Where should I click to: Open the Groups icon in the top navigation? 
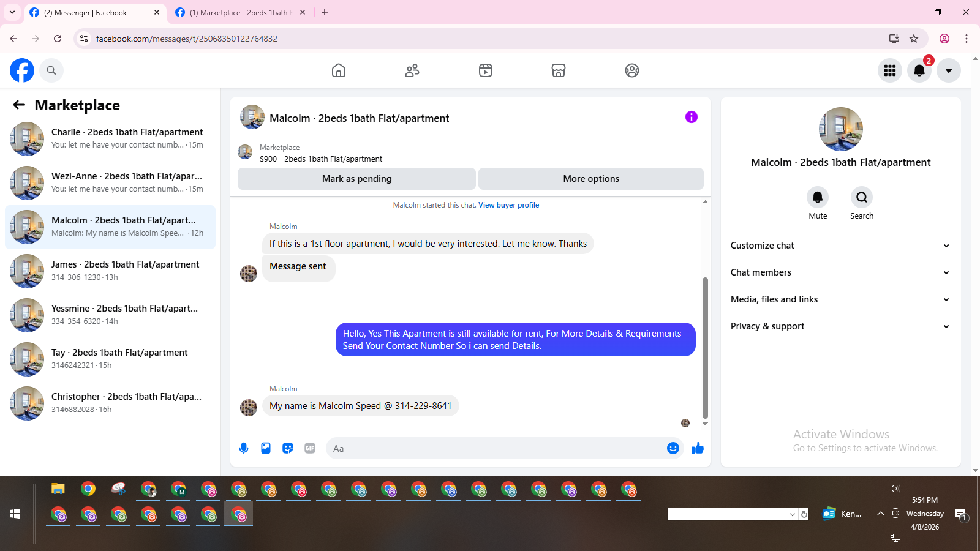point(632,70)
